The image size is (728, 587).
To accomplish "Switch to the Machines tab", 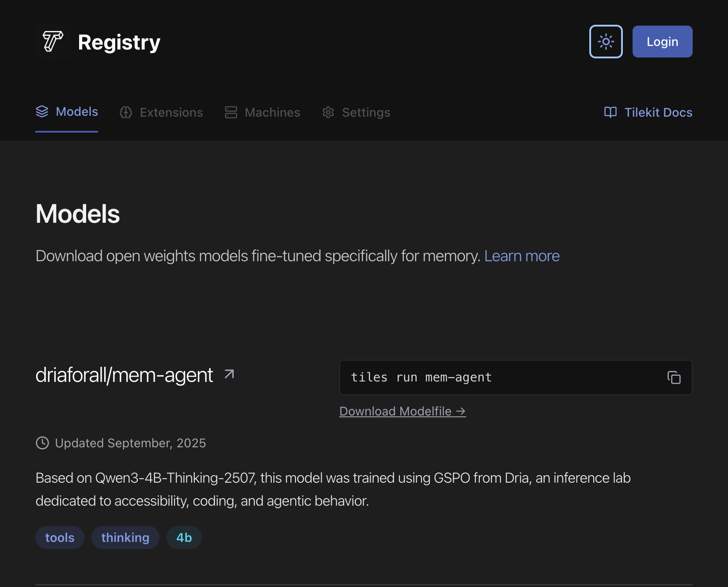I will click(x=273, y=113).
